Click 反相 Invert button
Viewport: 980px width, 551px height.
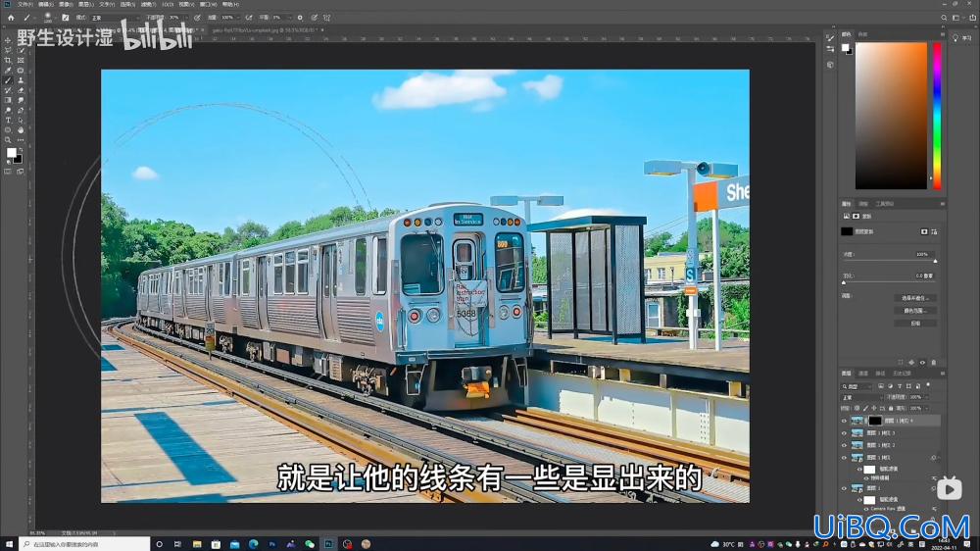click(915, 324)
